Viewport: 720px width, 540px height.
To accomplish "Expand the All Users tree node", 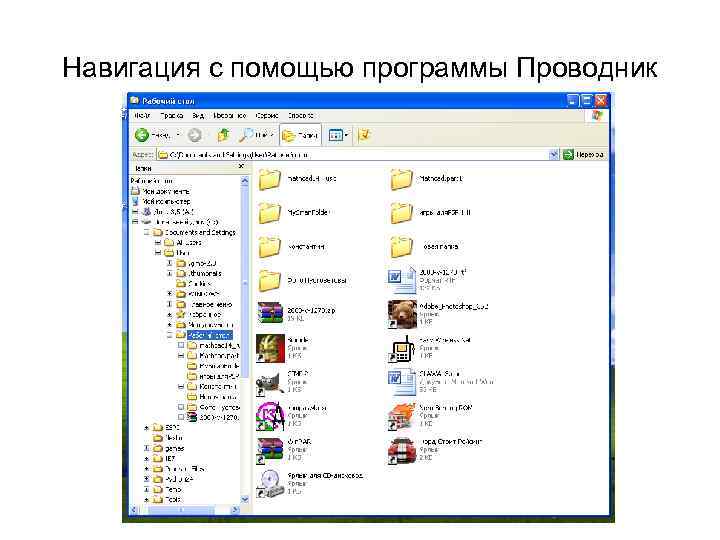I will click(x=158, y=242).
